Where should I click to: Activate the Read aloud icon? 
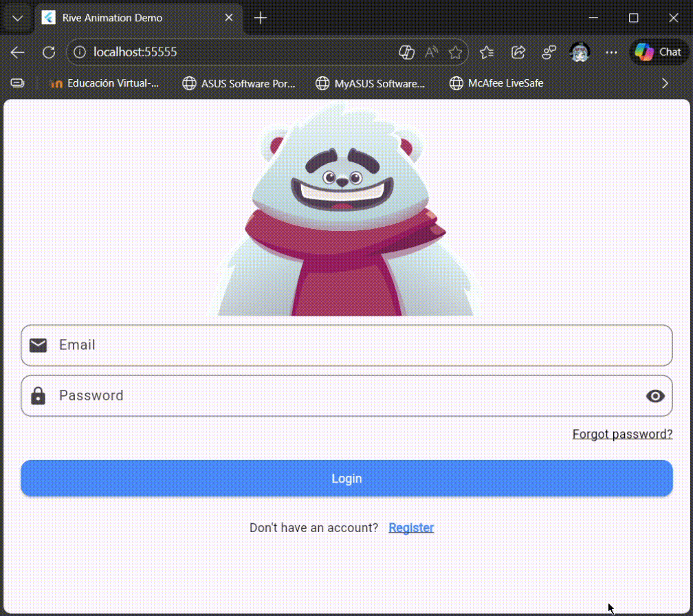431,52
